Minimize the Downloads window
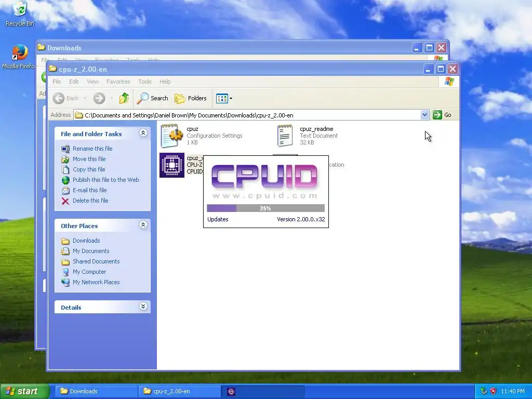 point(417,48)
